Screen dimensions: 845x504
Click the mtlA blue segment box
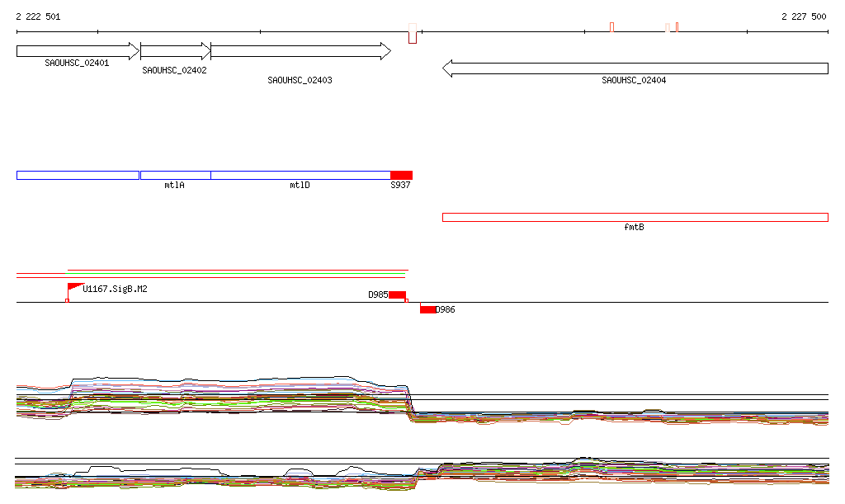click(x=175, y=175)
